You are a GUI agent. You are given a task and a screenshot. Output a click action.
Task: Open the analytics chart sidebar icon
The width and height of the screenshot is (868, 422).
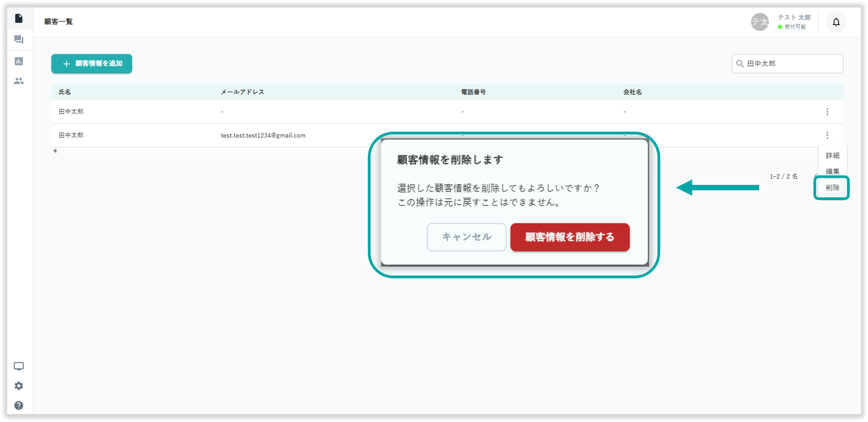(x=19, y=61)
